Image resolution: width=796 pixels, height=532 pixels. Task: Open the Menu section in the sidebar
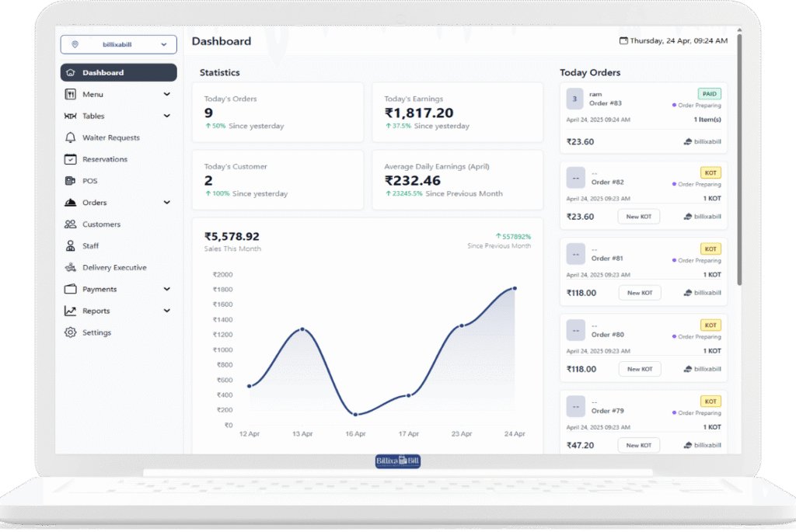(x=92, y=94)
